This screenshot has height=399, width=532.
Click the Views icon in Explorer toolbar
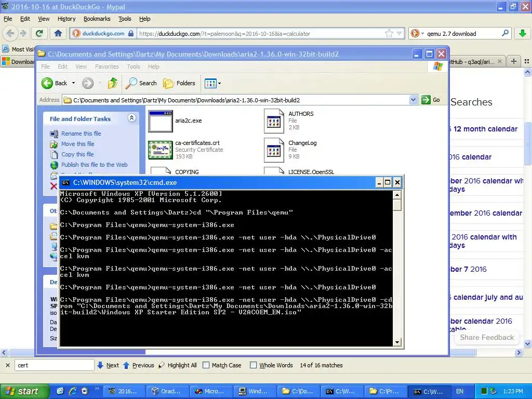pos(210,83)
